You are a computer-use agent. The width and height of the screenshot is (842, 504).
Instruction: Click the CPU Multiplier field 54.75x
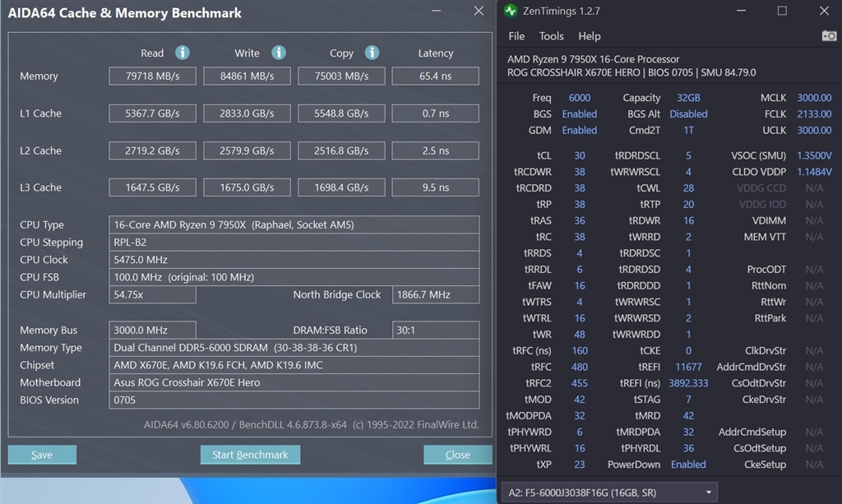(152, 294)
